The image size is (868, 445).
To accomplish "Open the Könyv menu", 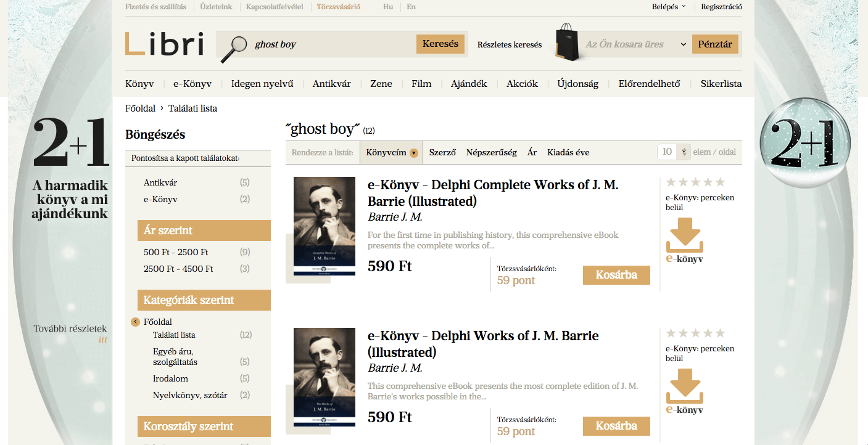I will click(139, 84).
